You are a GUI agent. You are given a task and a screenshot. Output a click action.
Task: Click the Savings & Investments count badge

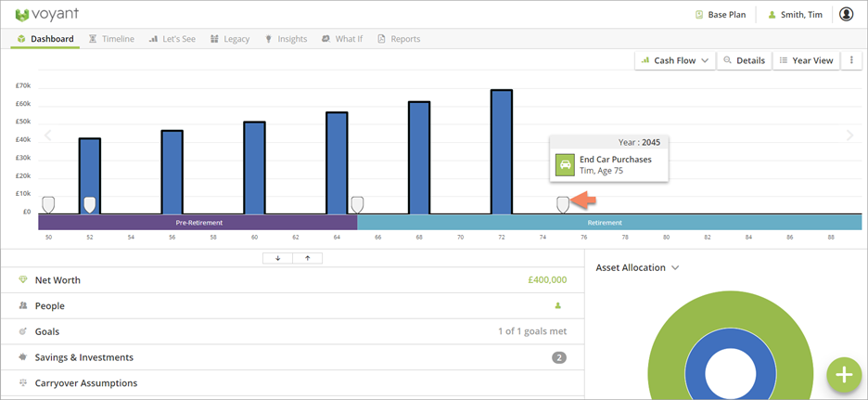click(x=559, y=358)
